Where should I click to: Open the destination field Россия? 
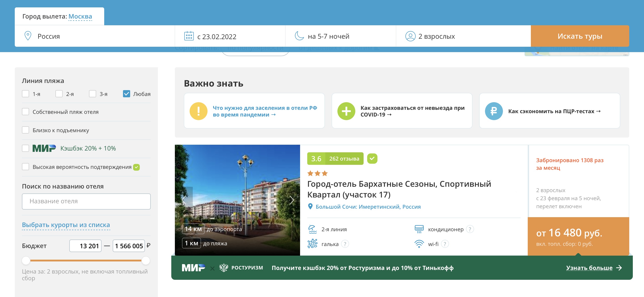click(95, 36)
